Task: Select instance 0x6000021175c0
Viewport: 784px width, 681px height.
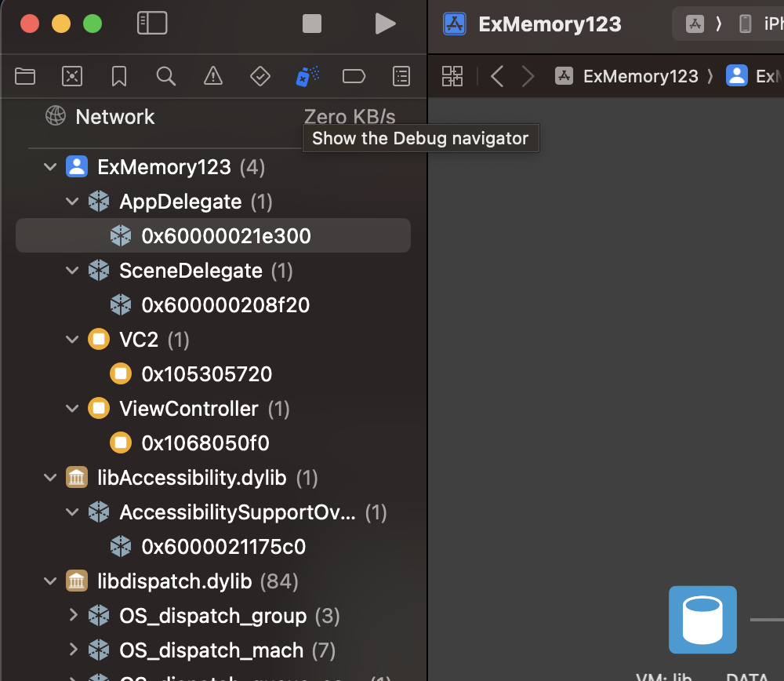Action: 213,546
